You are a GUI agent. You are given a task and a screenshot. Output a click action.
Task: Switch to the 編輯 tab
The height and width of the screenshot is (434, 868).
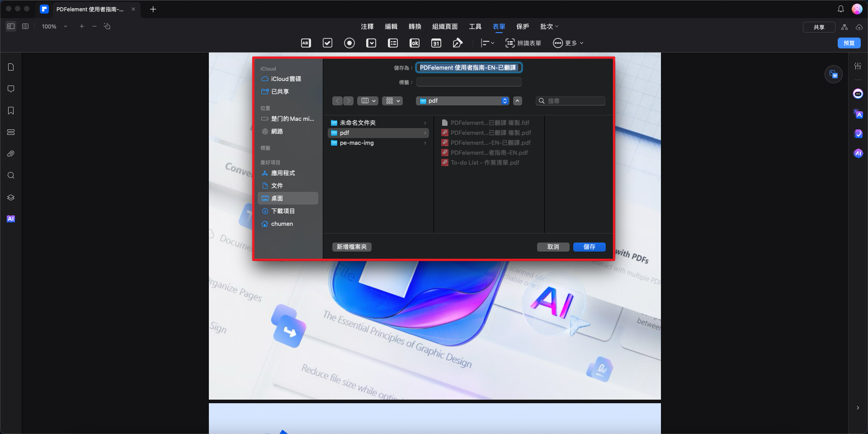[391, 27]
